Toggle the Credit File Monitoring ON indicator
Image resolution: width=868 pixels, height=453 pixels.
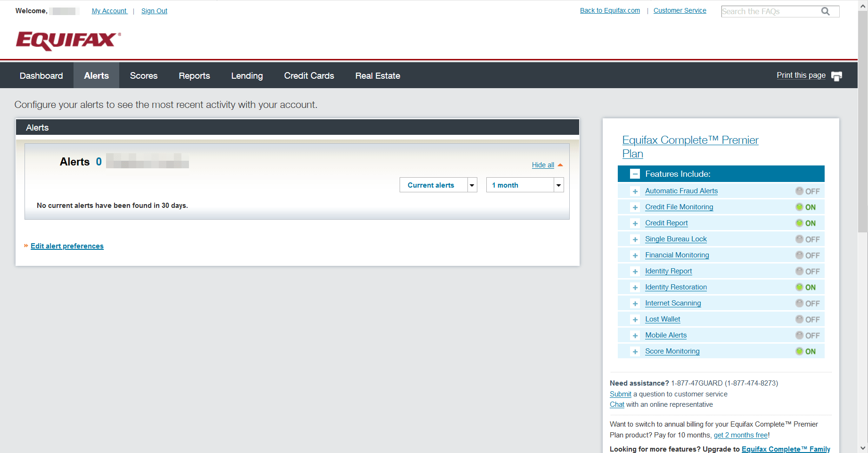point(805,207)
